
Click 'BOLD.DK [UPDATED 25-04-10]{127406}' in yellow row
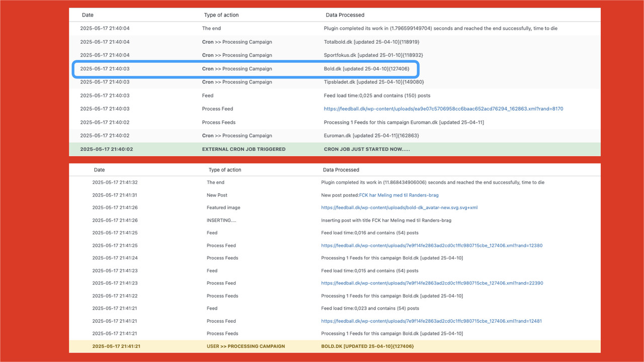367,346
